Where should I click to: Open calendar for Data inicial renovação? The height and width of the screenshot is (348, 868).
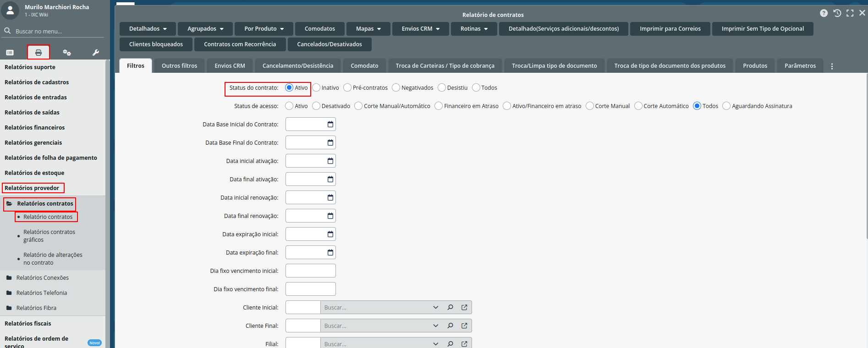(330, 197)
